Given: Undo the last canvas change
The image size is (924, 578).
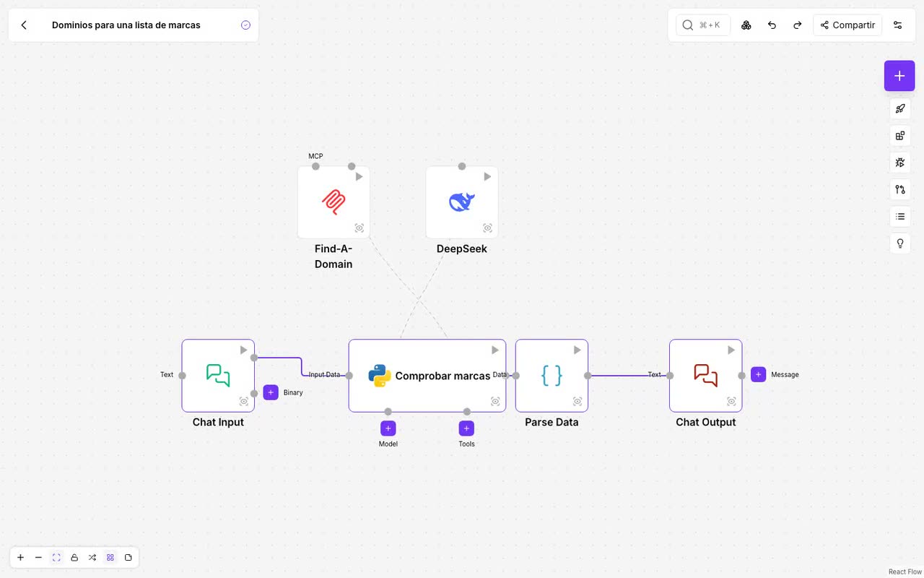Looking at the screenshot, I should pos(772,25).
